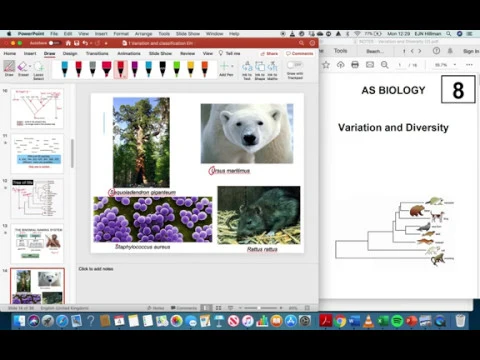Image resolution: width=480 pixels, height=360 pixels.
Task: Open the Design ribbon tab
Action: click(70, 53)
